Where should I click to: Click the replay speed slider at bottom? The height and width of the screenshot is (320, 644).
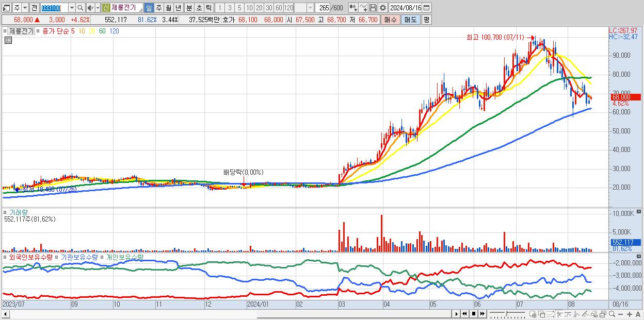pyautogui.click(x=507, y=314)
